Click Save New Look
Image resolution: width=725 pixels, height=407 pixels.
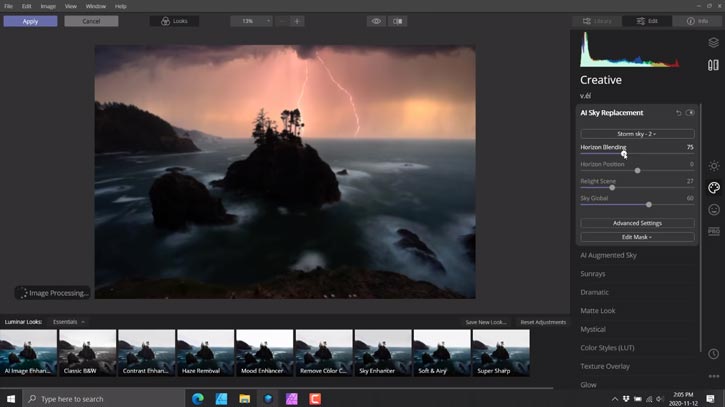click(x=486, y=322)
